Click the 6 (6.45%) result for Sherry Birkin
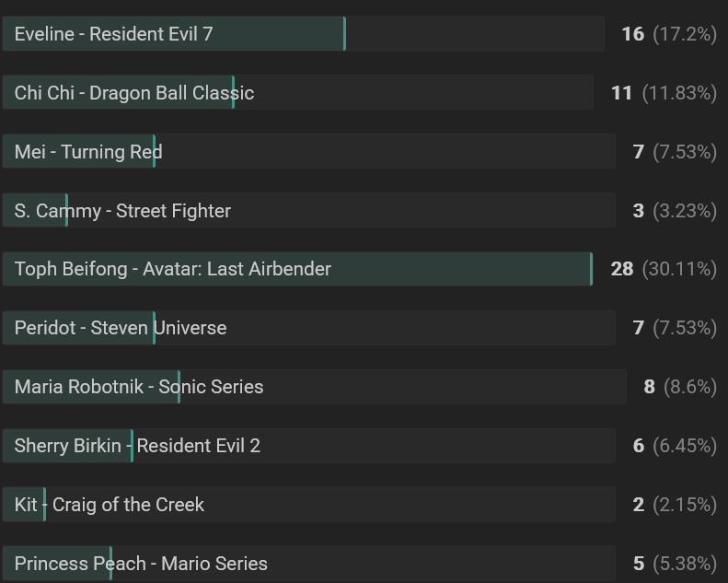Screen dimensions: 728x583 coord(676,446)
